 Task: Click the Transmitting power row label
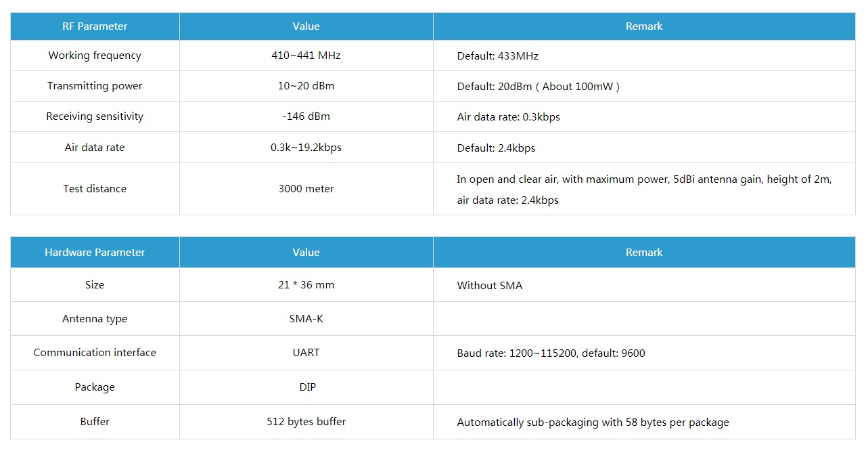[x=95, y=86]
